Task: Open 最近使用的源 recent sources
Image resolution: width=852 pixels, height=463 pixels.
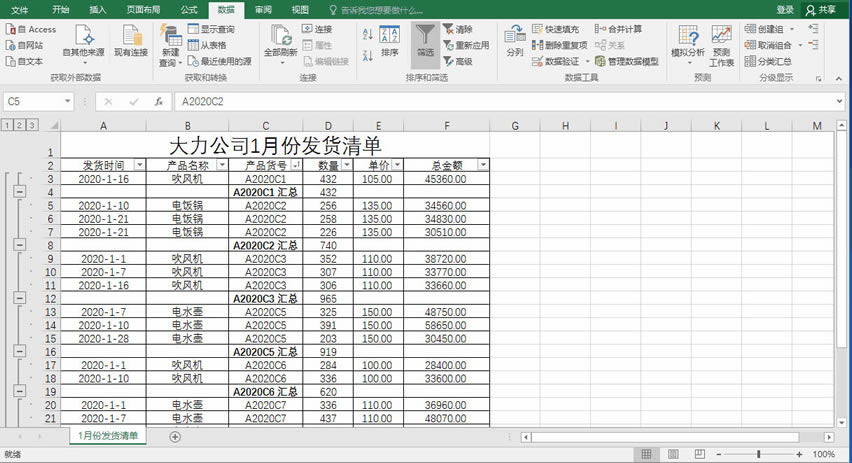Action: point(220,61)
